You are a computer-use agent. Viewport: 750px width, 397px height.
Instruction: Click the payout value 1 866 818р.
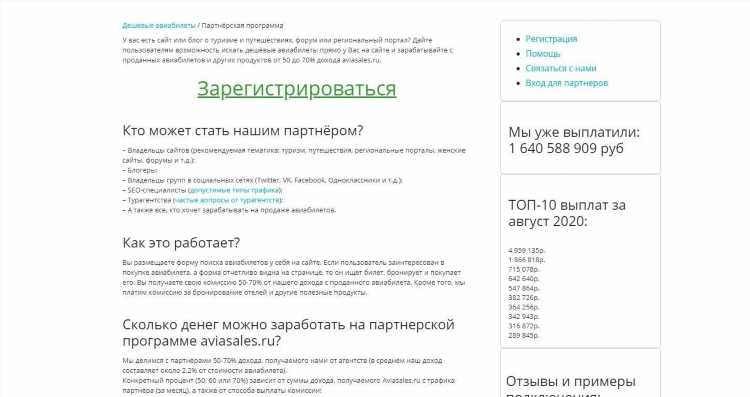527,260
